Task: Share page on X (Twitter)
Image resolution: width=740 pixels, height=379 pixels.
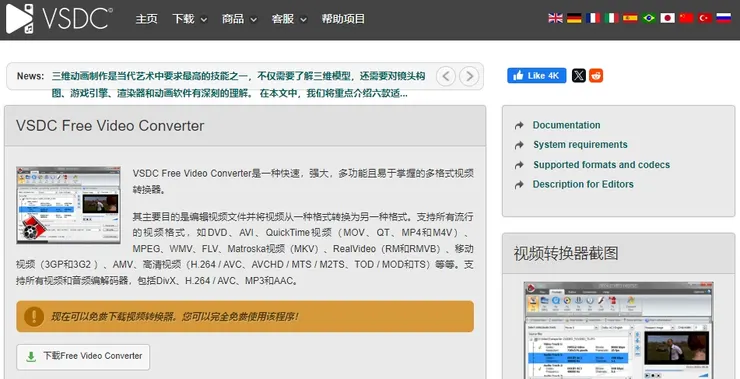Action: 579,76
